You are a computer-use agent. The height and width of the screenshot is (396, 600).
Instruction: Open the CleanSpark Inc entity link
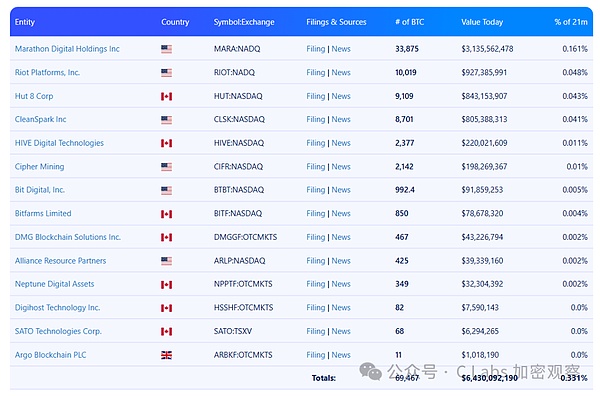pyautogui.click(x=40, y=119)
